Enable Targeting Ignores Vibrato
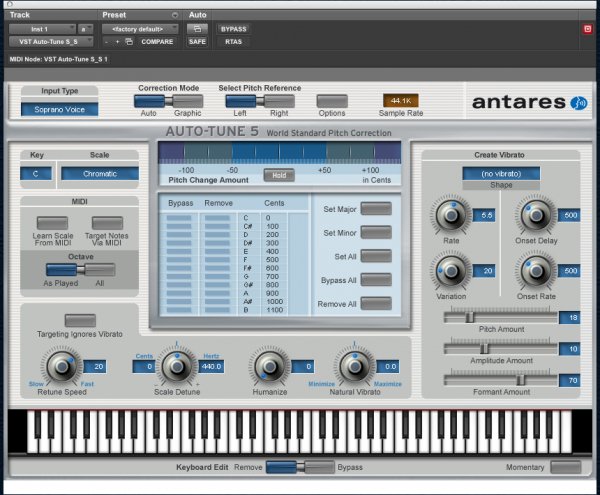 (80, 320)
